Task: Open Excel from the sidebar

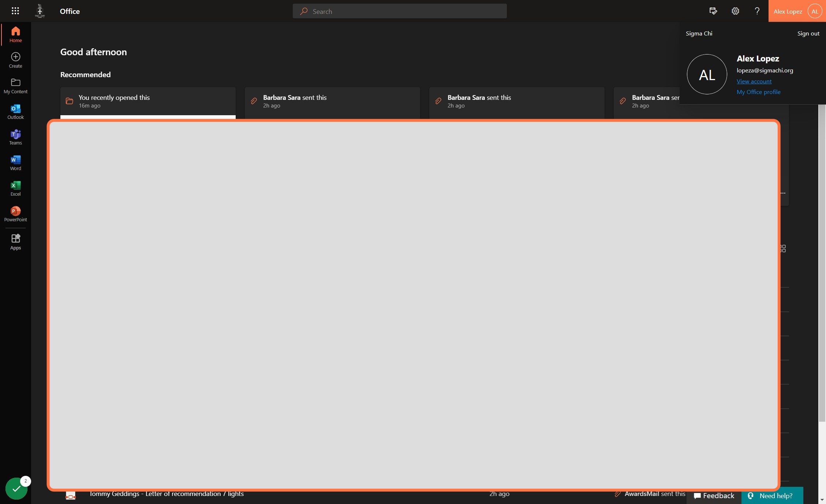Action: [x=15, y=188]
